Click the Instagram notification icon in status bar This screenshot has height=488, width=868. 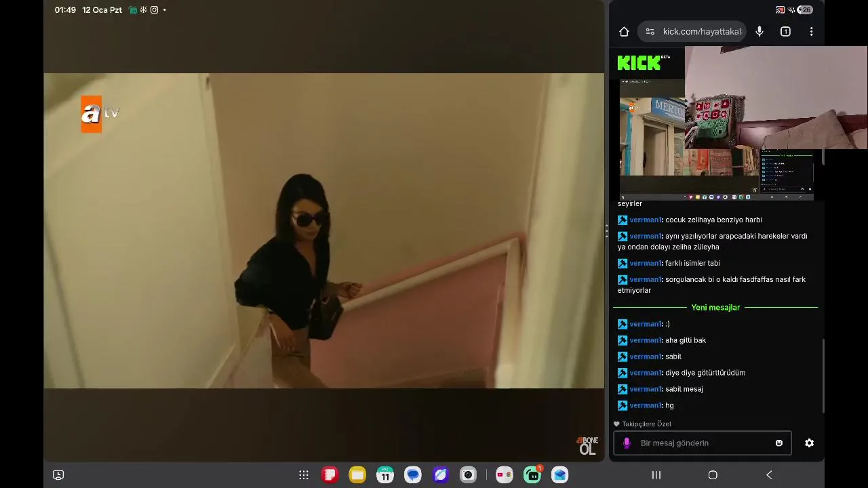155,10
